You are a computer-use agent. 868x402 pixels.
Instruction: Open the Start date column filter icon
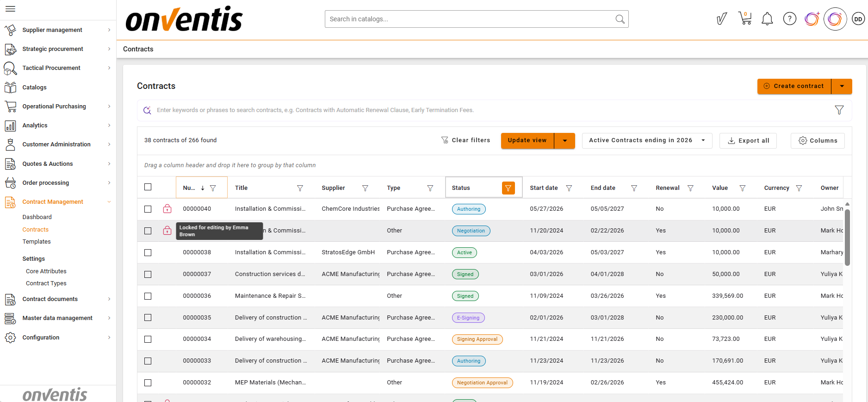(x=569, y=188)
